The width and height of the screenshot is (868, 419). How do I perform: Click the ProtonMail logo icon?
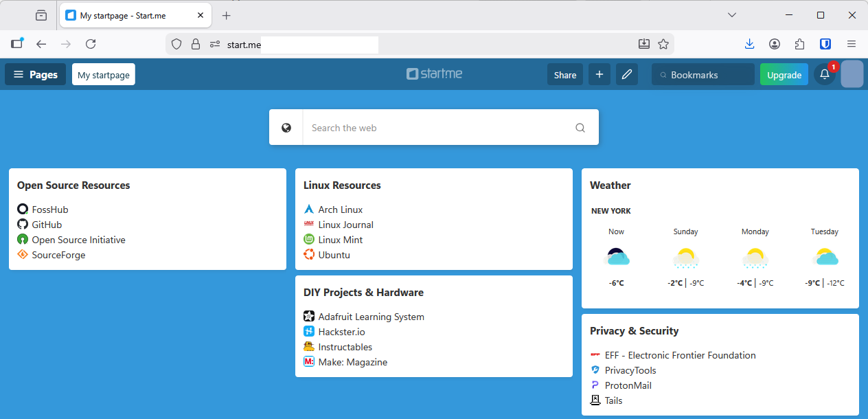[595, 385]
